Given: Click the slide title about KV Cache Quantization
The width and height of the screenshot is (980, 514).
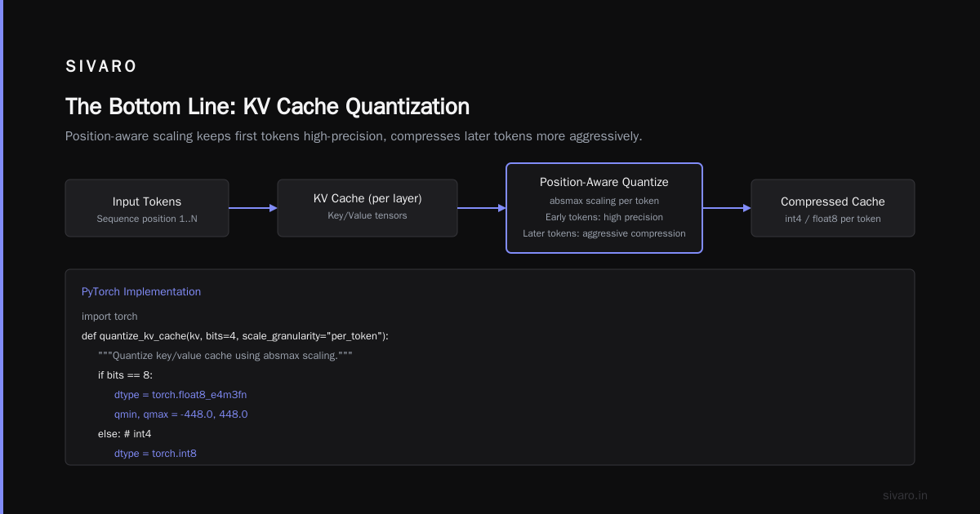Looking at the screenshot, I should click(267, 107).
